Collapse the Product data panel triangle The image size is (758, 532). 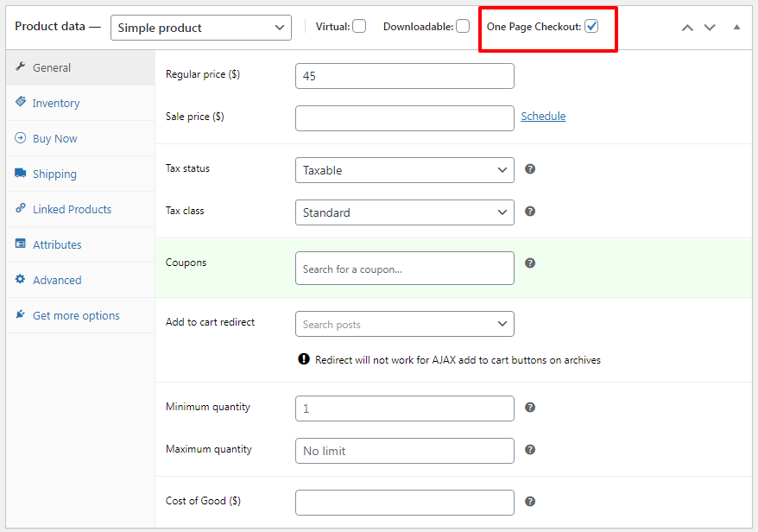736,27
